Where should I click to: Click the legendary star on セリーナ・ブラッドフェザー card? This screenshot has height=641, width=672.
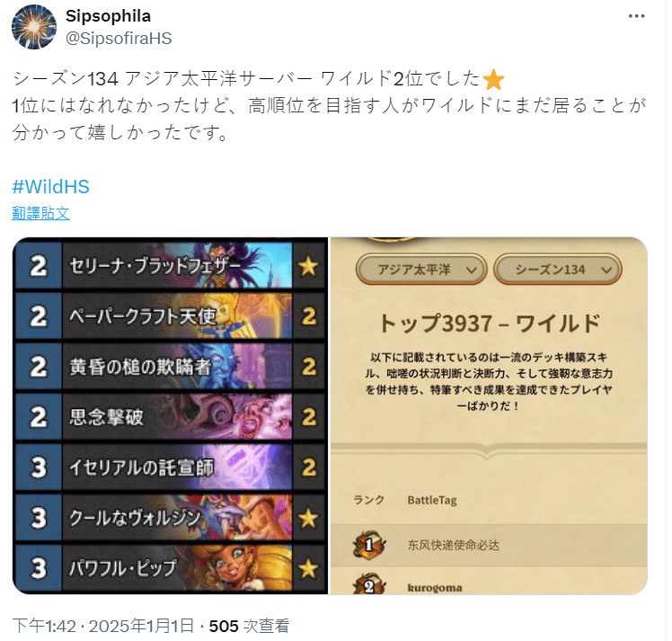pos(308,266)
